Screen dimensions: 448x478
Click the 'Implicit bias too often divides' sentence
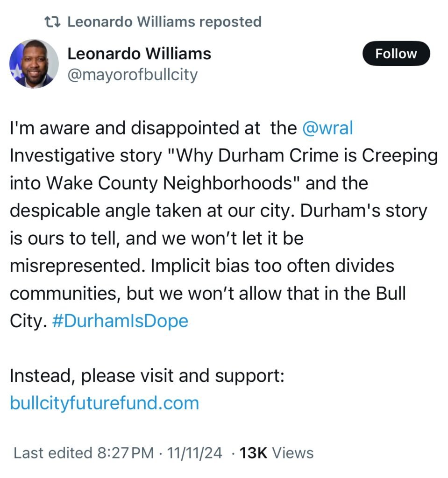(272, 266)
